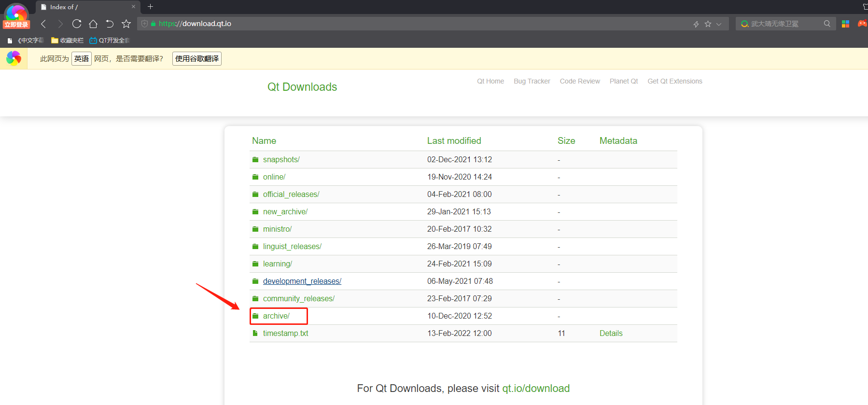Open the community_releases/ folder link
The width and height of the screenshot is (868, 405).
tap(299, 299)
